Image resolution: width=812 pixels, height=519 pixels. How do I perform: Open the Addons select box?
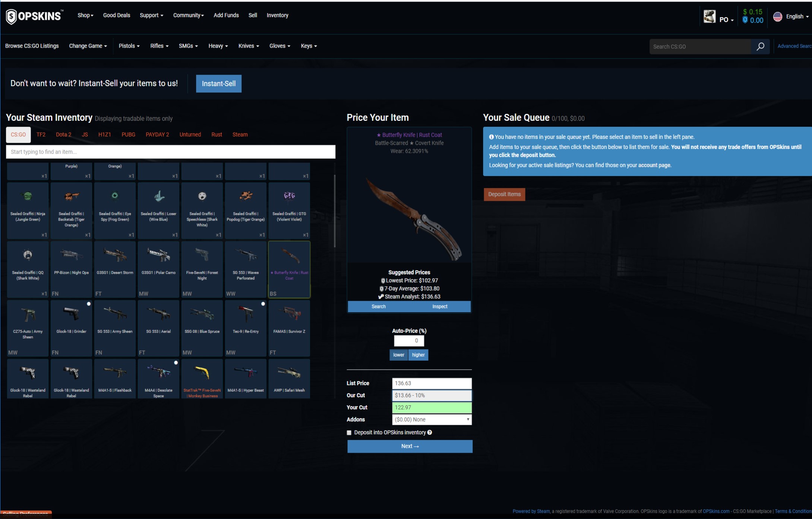[432, 420]
